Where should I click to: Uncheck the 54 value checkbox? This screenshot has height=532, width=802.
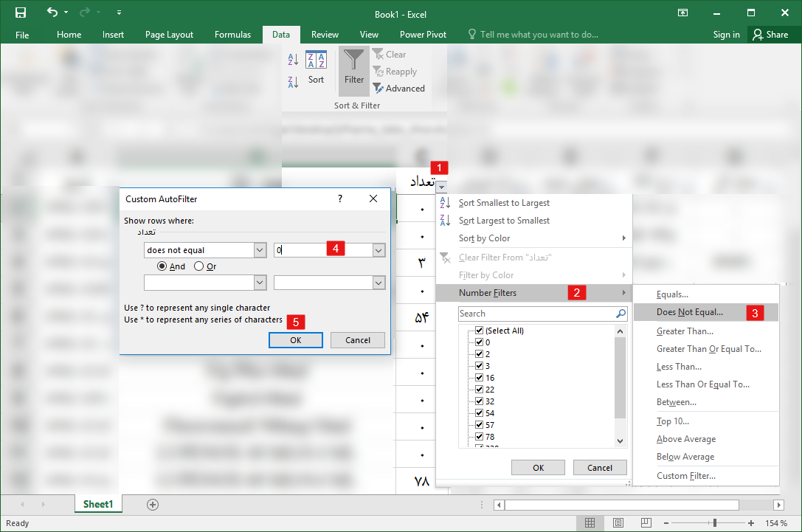pos(480,412)
